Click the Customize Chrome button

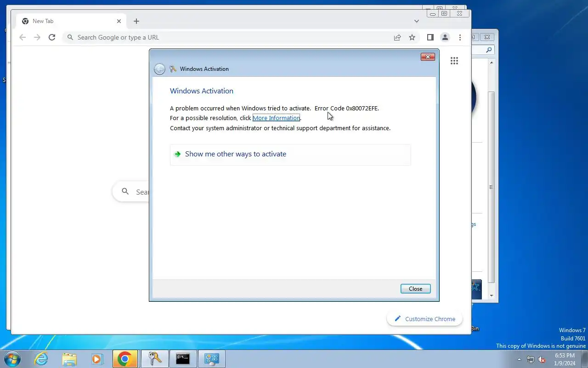[x=424, y=319]
